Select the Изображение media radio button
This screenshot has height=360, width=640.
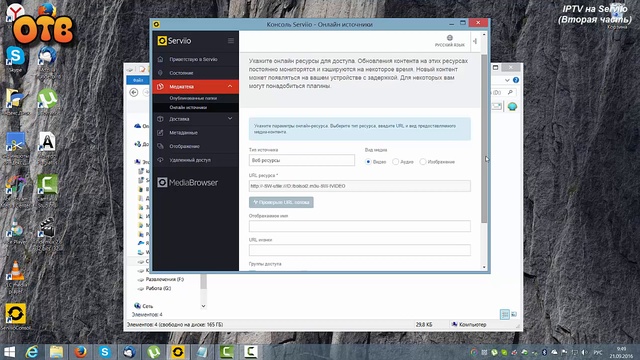coord(423,162)
